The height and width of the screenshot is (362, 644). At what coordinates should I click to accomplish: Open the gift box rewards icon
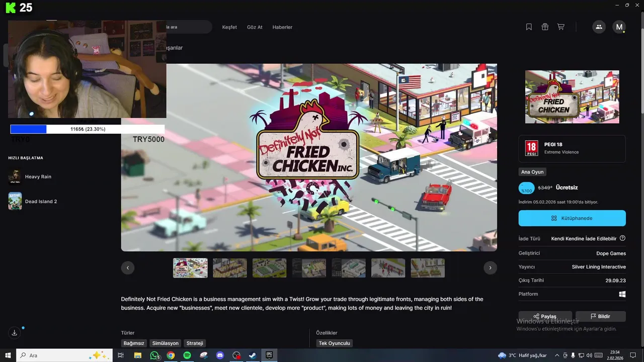coord(545,27)
